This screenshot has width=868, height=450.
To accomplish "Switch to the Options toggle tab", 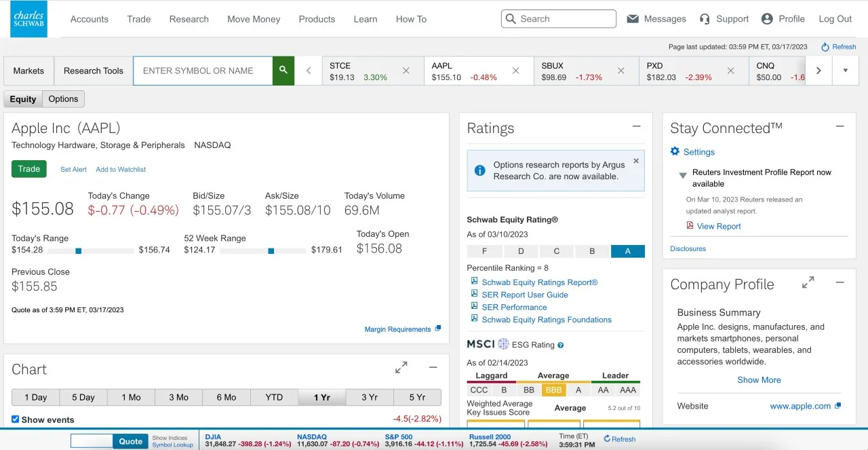I will pos(64,99).
